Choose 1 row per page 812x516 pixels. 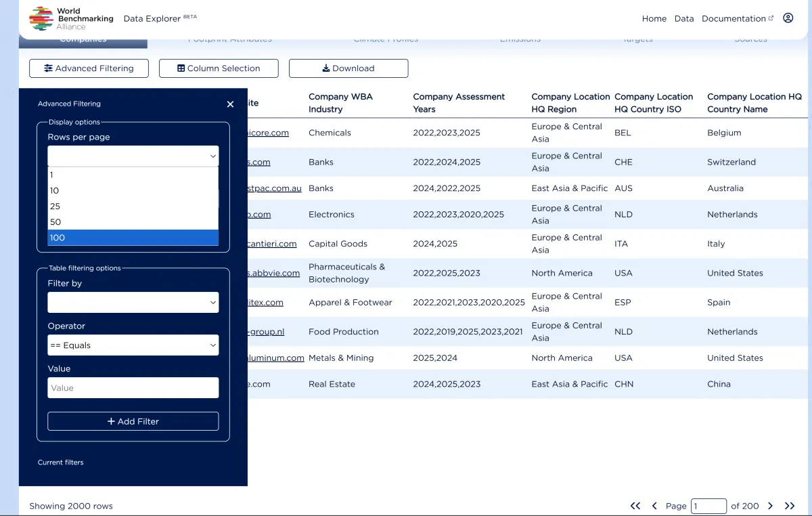pyautogui.click(x=133, y=175)
